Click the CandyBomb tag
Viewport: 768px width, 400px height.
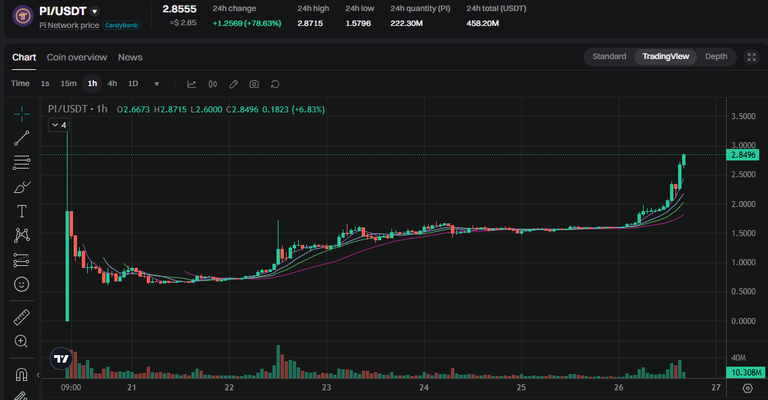121,25
